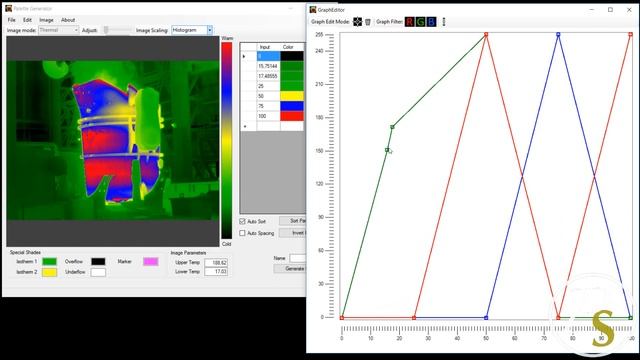This screenshot has height=360, width=640.
Task: Click the Sort Palette button
Action: click(x=293, y=221)
